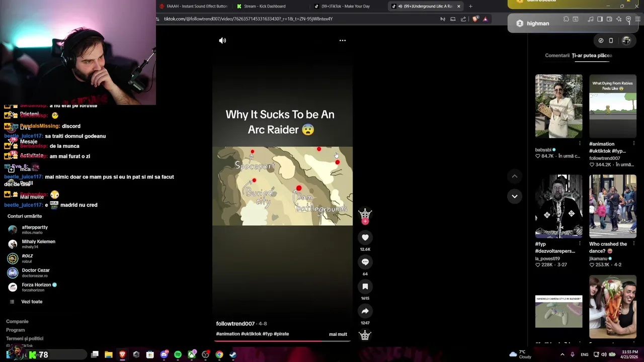Switch to the Comentarii tab

[557, 55]
